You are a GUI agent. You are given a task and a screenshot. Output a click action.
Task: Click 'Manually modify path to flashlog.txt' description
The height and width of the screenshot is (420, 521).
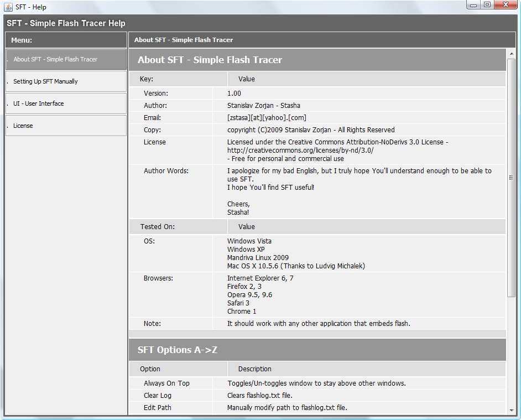pyautogui.click(x=288, y=408)
